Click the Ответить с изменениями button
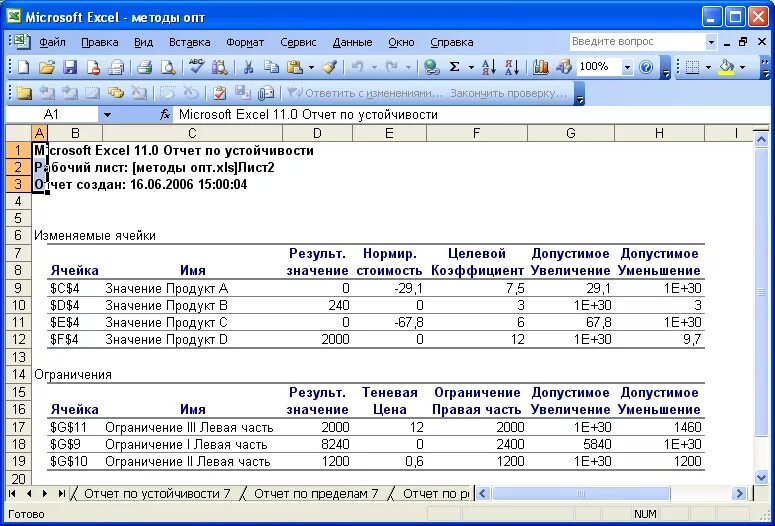 (364, 93)
